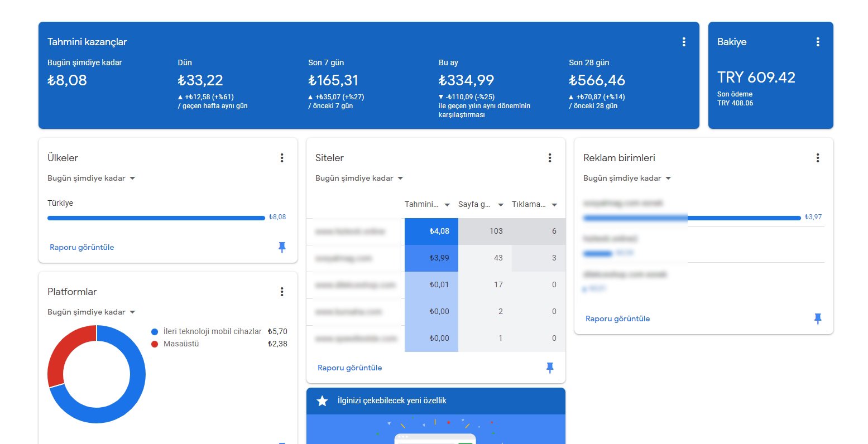This screenshot has height=444, width=868.
Task: Open the Ülkeler card three-dot menu
Action: (282, 158)
